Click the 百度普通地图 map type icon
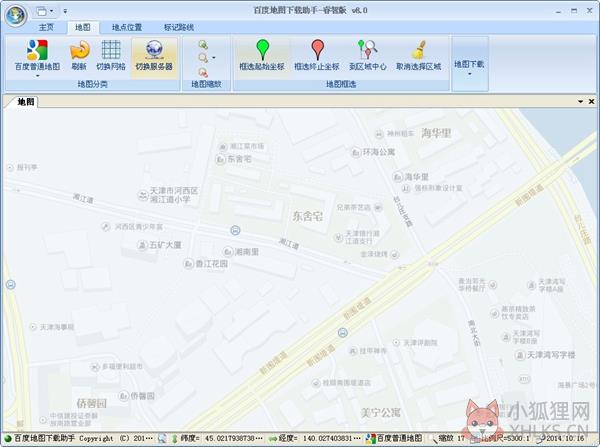 coord(37,50)
